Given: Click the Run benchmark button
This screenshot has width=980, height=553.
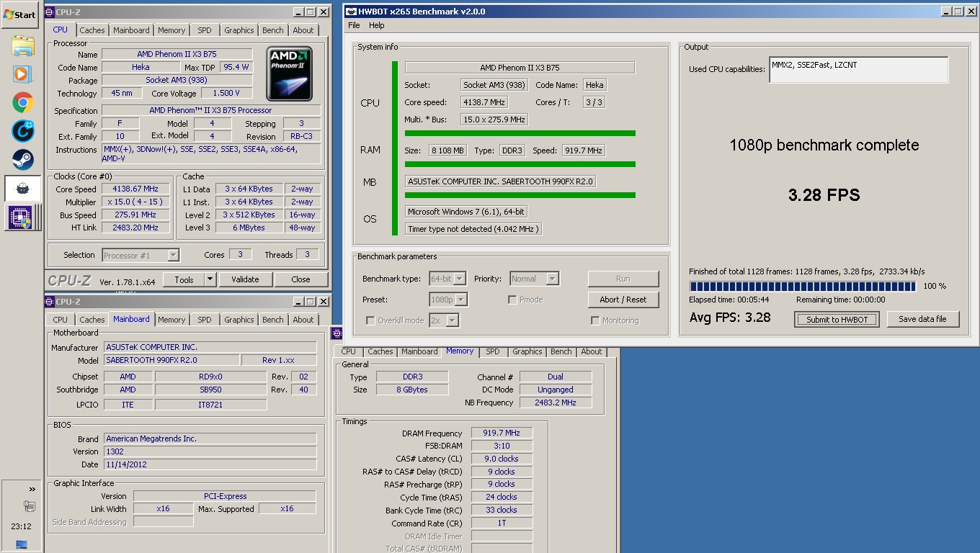Looking at the screenshot, I should 623,279.
